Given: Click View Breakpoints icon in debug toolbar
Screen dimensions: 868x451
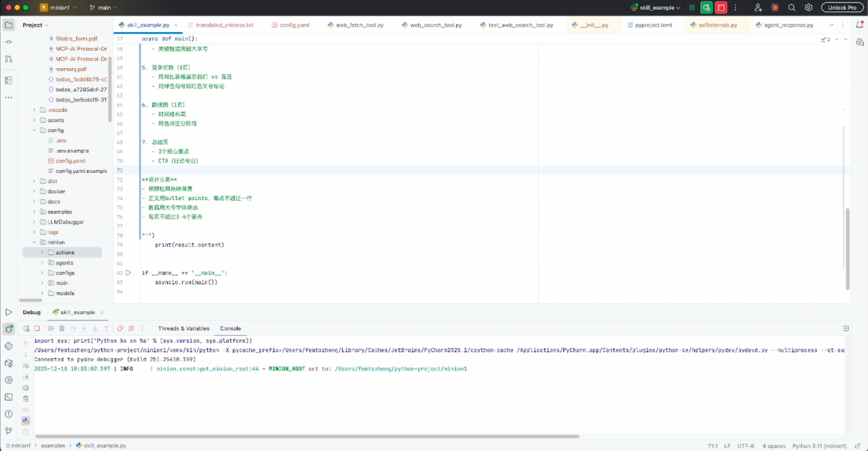Looking at the screenshot, I should (120, 328).
